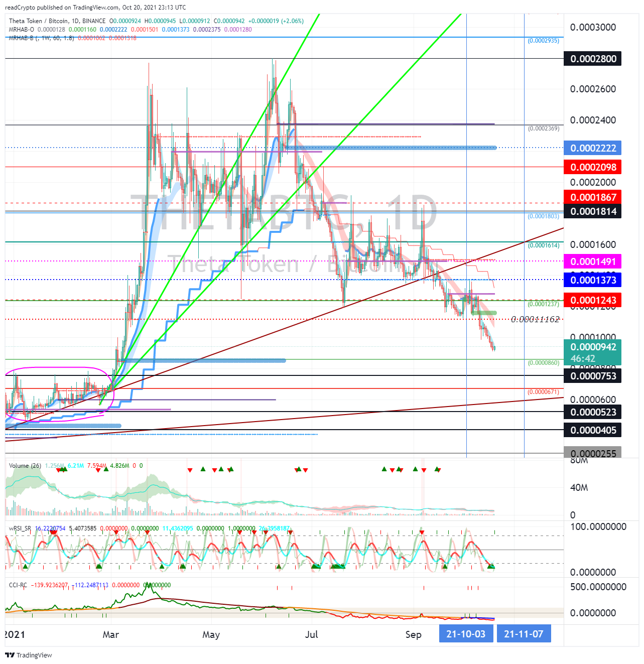The width and height of the screenshot is (644, 664).
Task: Select the 0.0002098 red price label
Action: tap(593, 167)
